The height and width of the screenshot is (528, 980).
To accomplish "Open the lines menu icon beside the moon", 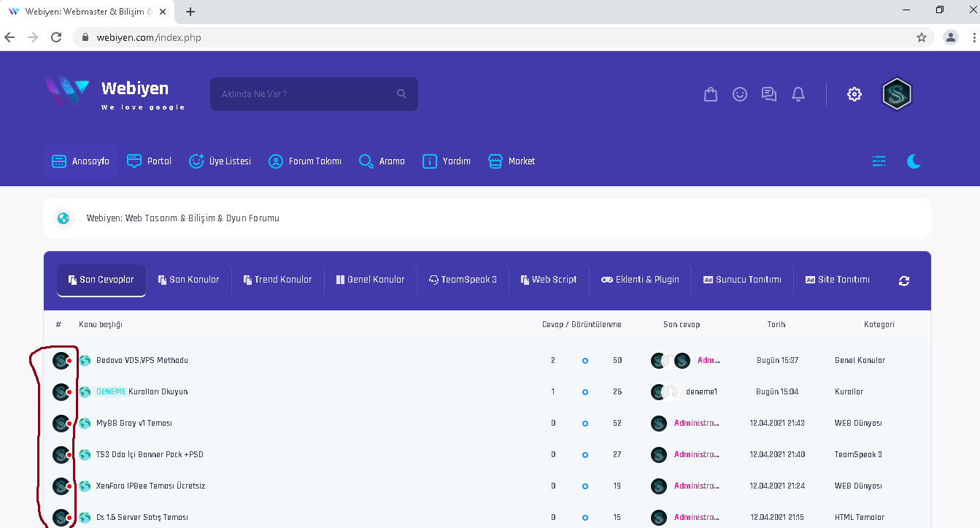I will click(x=879, y=161).
